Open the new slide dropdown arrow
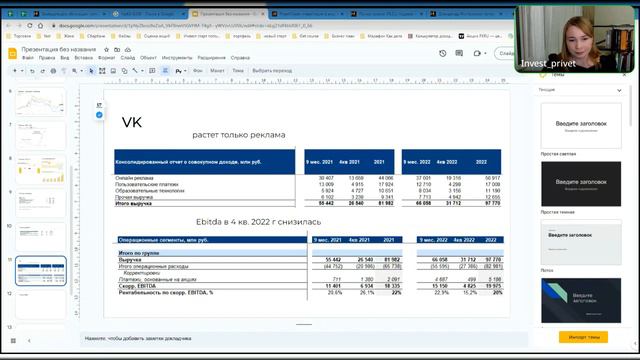The height and width of the screenshot is (360, 640). point(22,71)
